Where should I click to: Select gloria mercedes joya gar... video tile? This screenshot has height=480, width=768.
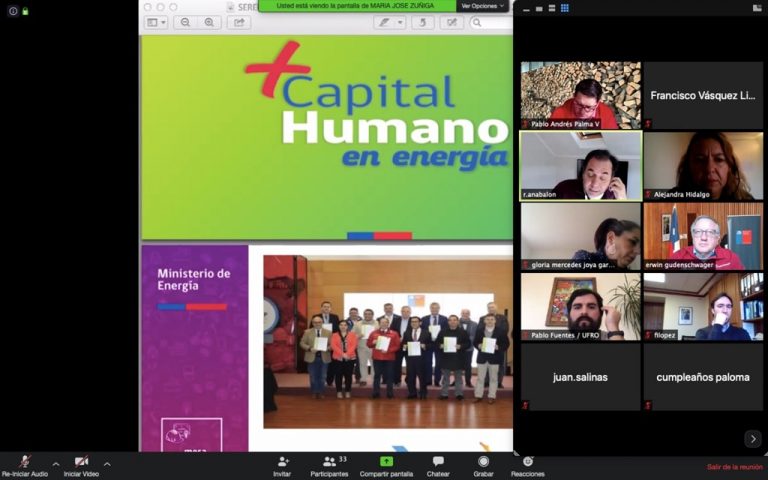[x=580, y=236]
